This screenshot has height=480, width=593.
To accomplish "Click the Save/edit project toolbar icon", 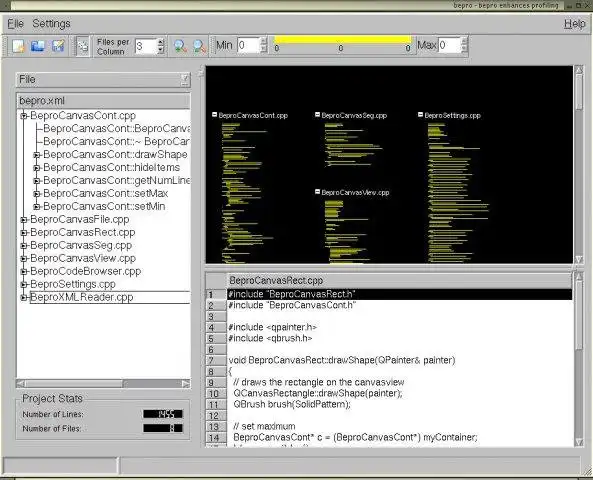I will tap(58, 46).
